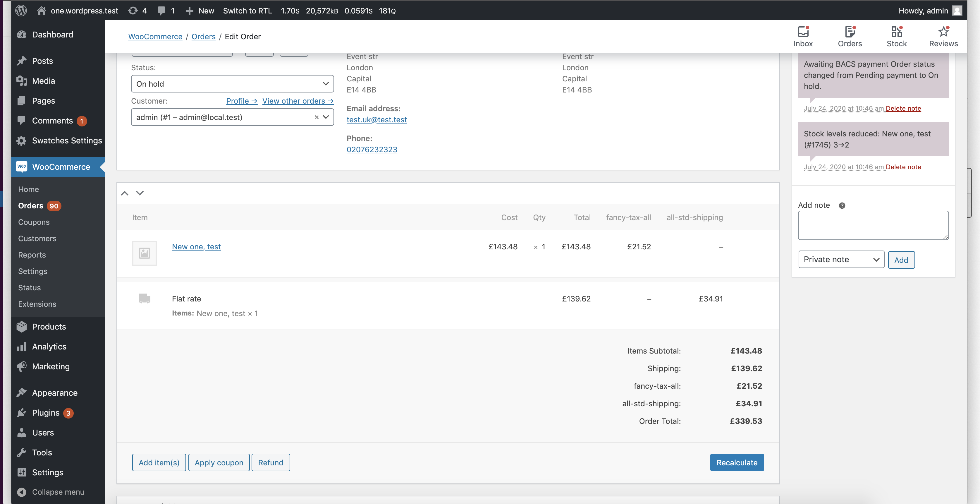Click the truck icon beside Flat rate
The width and height of the screenshot is (980, 504).
point(144,299)
